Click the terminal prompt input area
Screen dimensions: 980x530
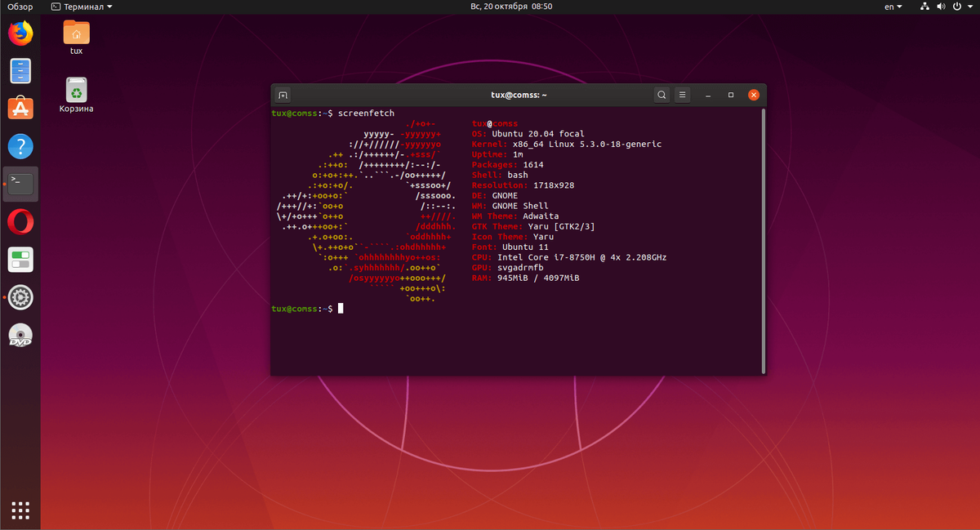(x=341, y=309)
